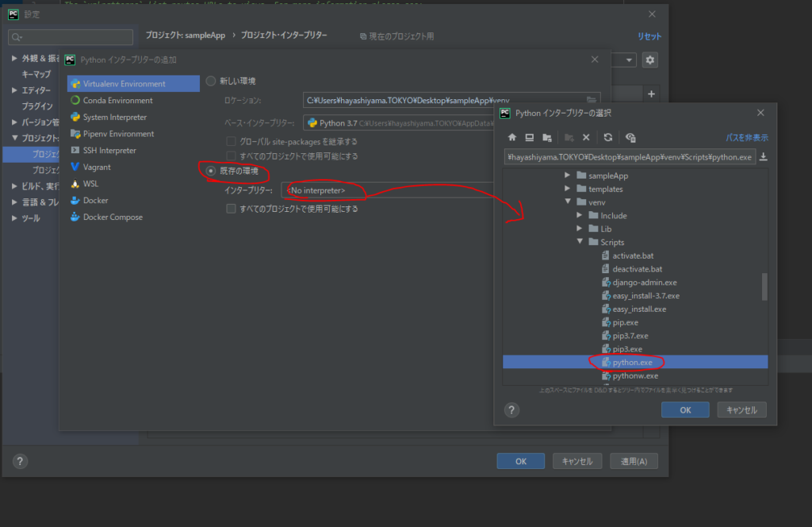
Task: Click the SSH Interpreter terminal icon
Action: pyautogui.click(x=75, y=150)
